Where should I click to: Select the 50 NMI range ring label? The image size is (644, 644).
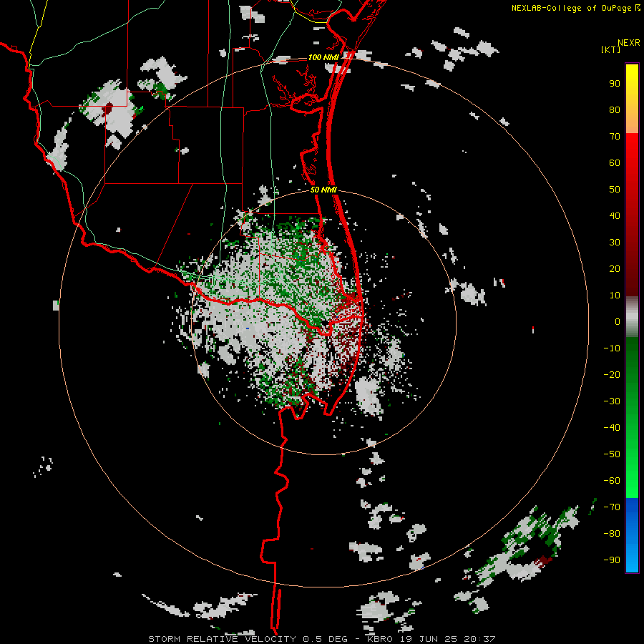pos(323,190)
